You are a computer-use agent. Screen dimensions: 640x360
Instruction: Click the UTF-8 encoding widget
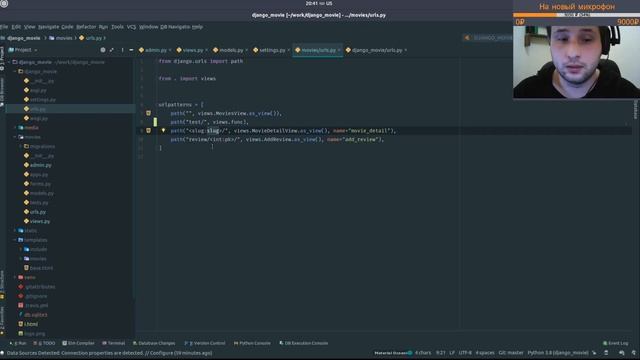(465, 353)
